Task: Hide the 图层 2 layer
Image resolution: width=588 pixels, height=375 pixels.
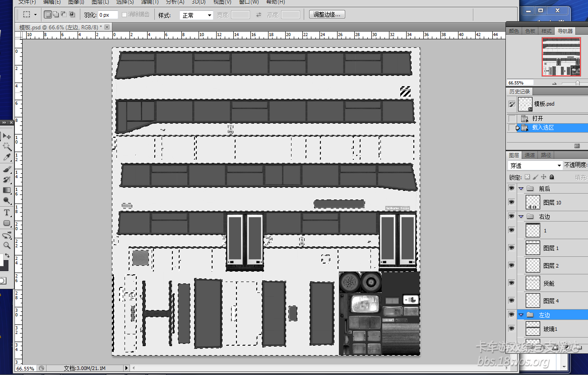Action: pyautogui.click(x=511, y=265)
